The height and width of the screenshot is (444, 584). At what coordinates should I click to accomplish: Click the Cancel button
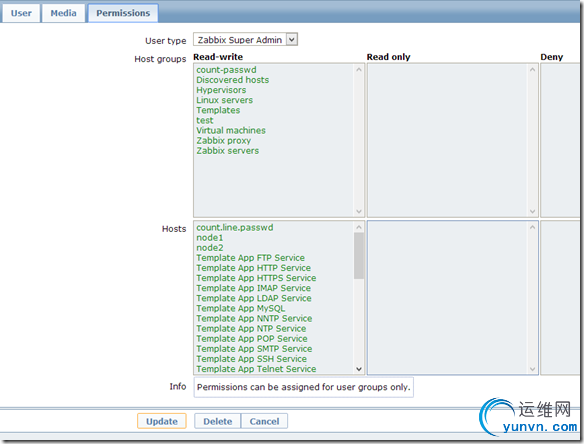point(264,421)
